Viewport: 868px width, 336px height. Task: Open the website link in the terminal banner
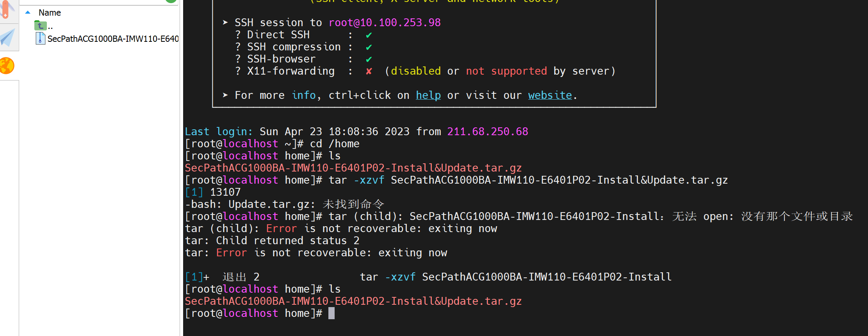pyautogui.click(x=550, y=95)
